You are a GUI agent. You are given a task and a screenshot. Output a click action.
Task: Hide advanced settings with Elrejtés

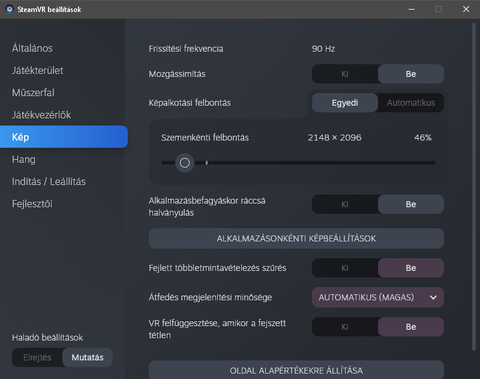pyautogui.click(x=37, y=358)
